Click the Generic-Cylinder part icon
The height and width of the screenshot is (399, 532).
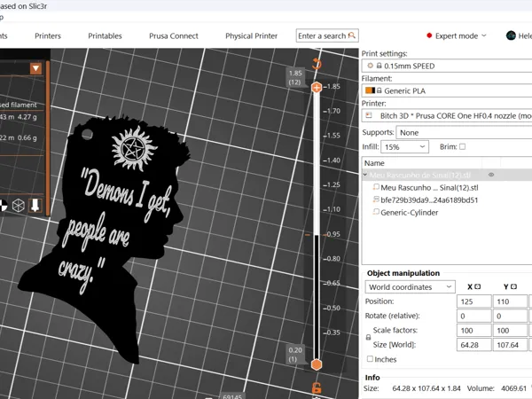pyautogui.click(x=376, y=212)
